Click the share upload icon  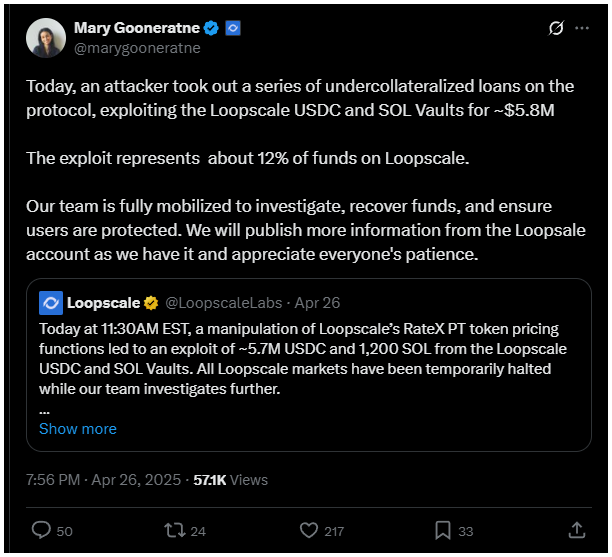pyautogui.click(x=577, y=530)
